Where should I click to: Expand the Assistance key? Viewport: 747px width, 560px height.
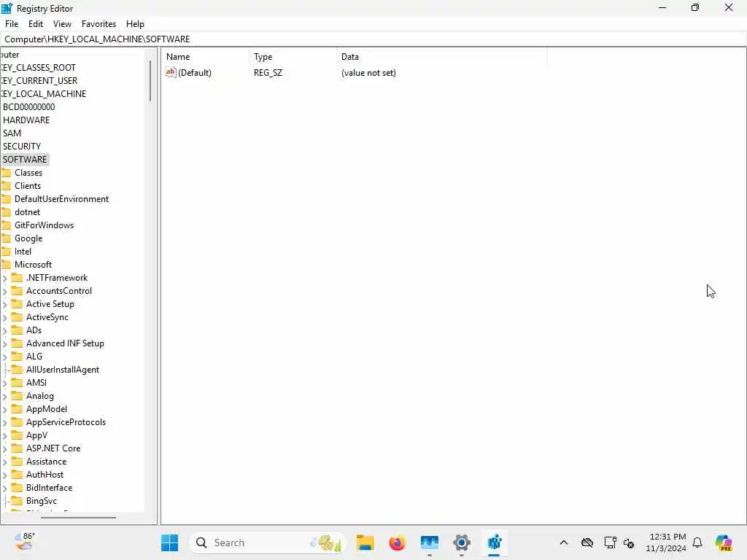(x=5, y=462)
